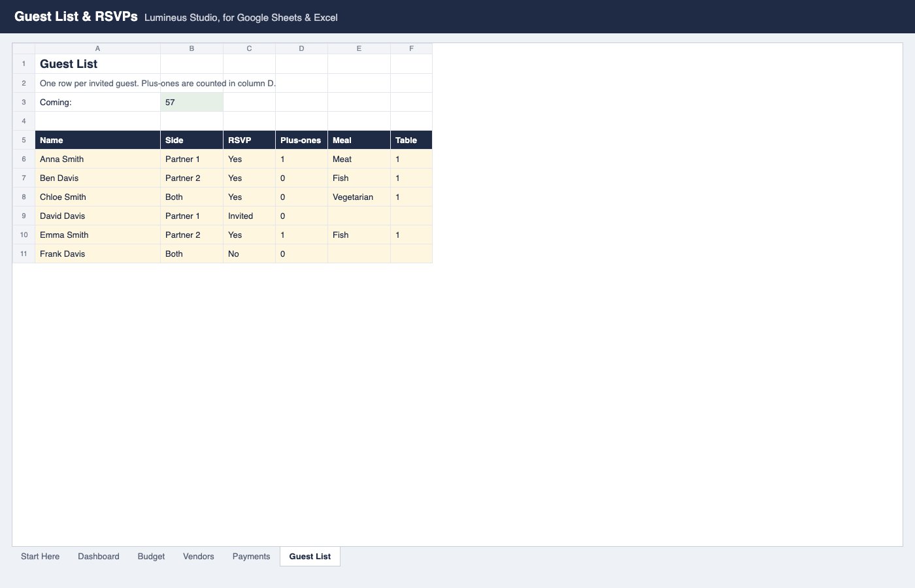Click the Guest List sheet tab
Screen dimensions: 915x588
[310, 557]
